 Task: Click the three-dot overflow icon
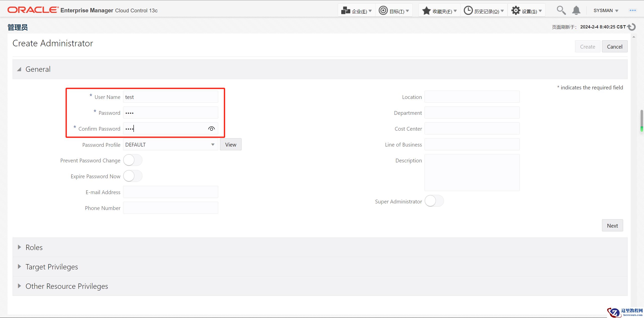pyautogui.click(x=633, y=10)
